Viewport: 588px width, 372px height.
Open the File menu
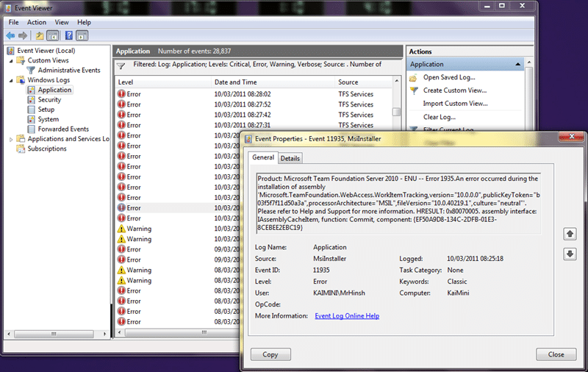click(13, 22)
